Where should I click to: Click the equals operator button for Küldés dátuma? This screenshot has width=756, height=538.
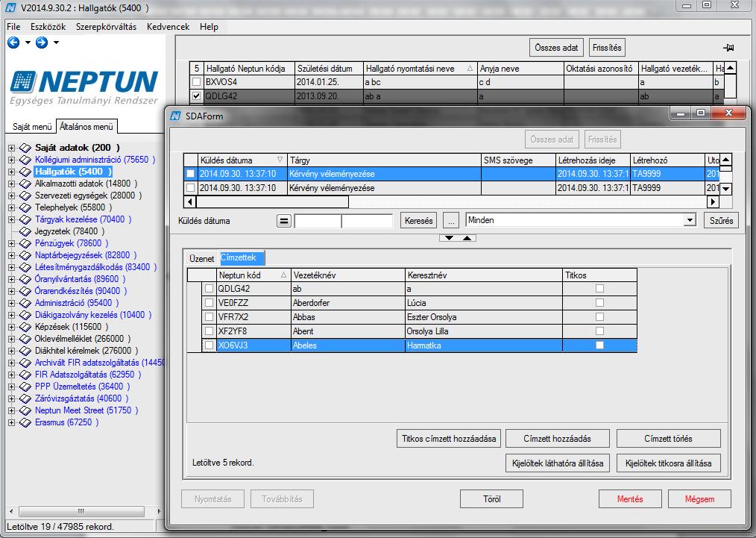click(284, 221)
